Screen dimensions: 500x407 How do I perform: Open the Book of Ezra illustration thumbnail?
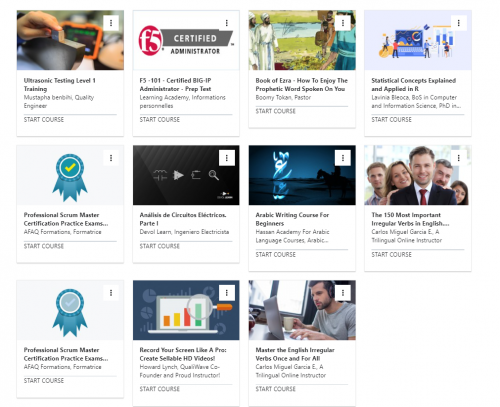(x=302, y=40)
